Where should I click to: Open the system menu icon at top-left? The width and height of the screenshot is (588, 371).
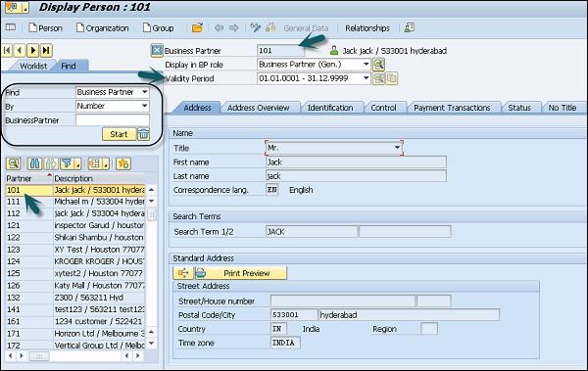tap(13, 7)
